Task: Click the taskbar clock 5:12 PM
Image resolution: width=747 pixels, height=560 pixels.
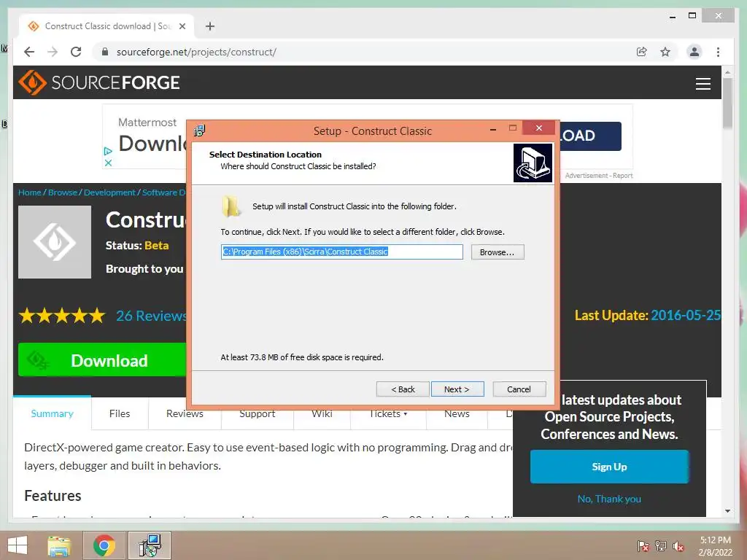Action: point(715,540)
